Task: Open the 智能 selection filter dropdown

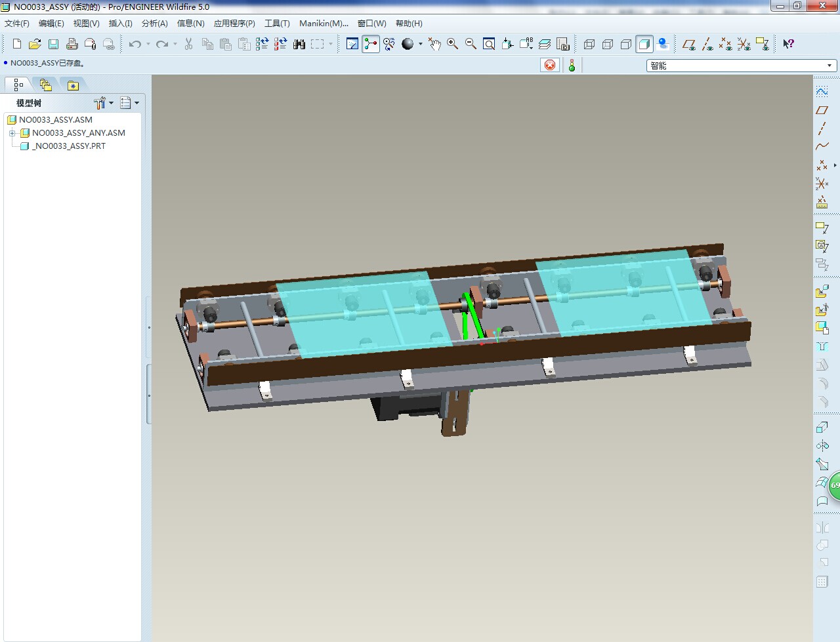Action: 829,66
